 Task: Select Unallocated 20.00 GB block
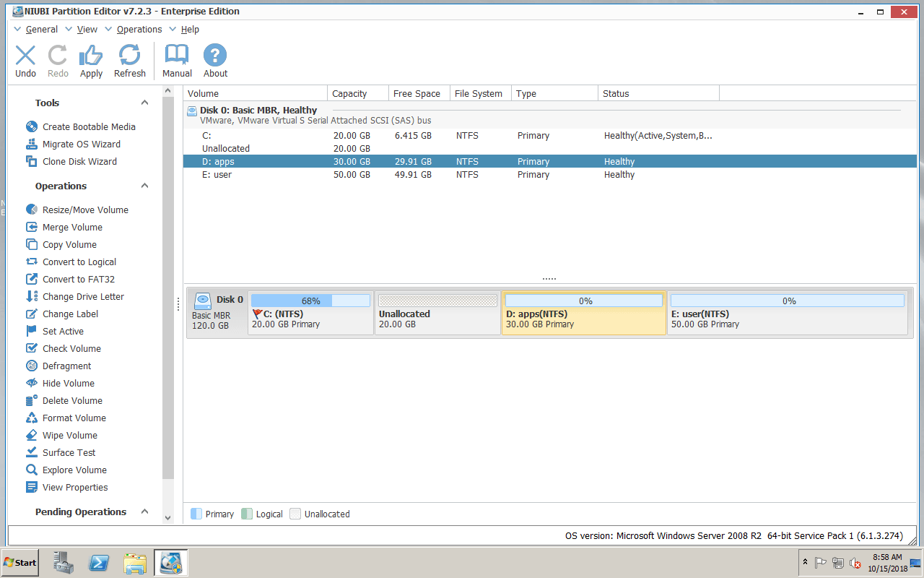tap(438, 313)
